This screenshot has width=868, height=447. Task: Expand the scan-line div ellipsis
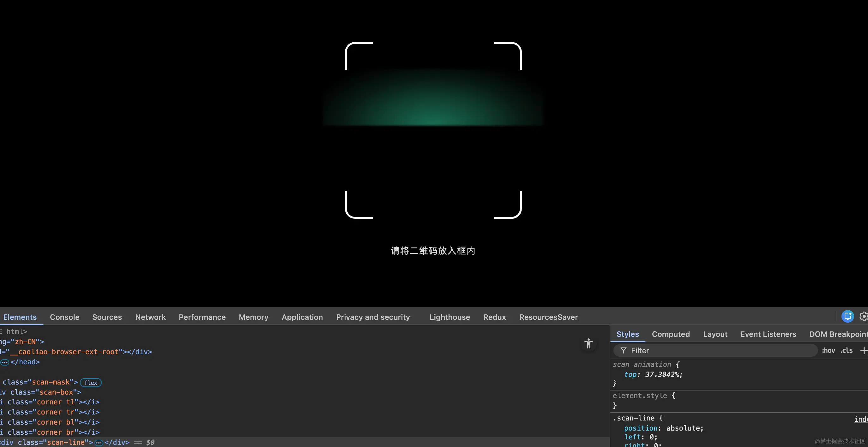point(99,443)
